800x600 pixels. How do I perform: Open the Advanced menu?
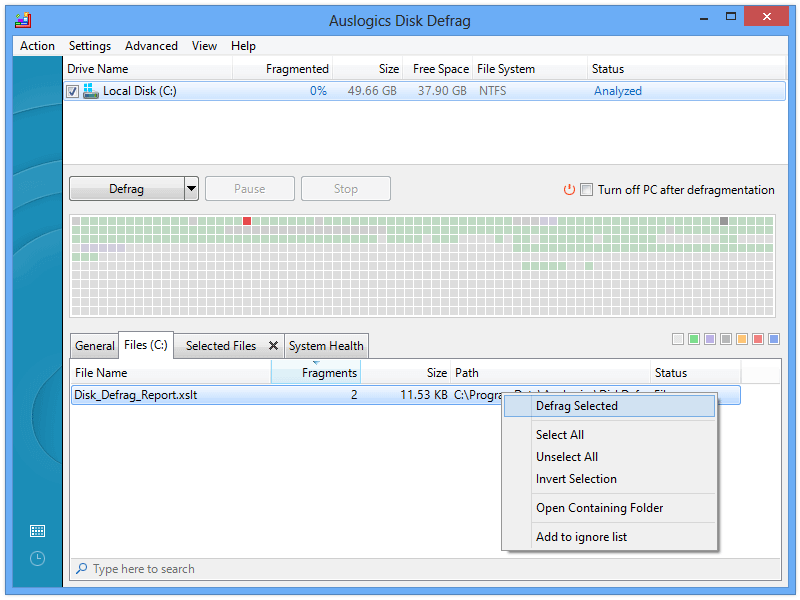(x=151, y=46)
